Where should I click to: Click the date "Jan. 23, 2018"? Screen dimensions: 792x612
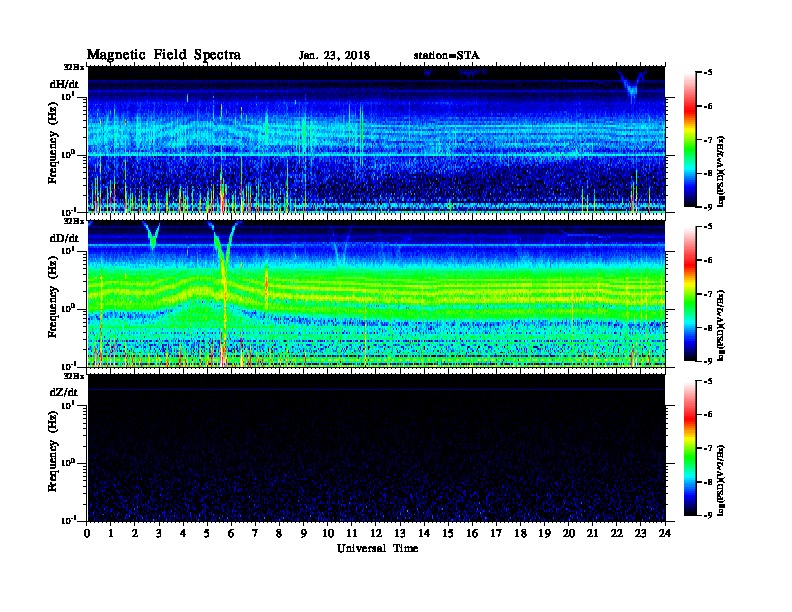pyautogui.click(x=334, y=56)
